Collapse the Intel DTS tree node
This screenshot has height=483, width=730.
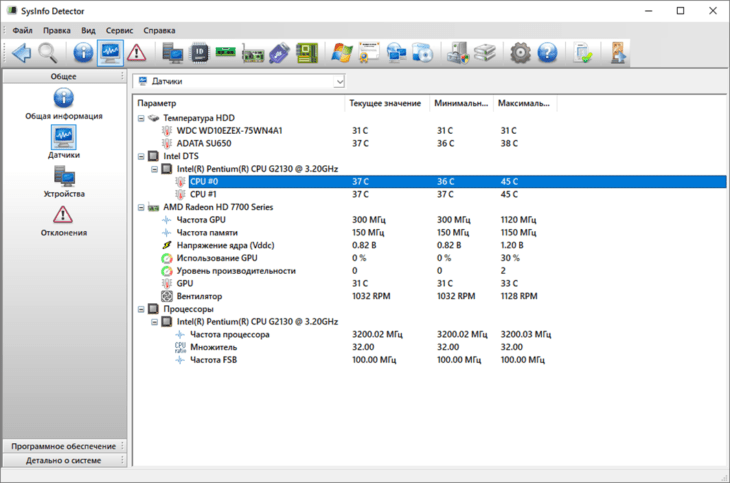(x=141, y=156)
